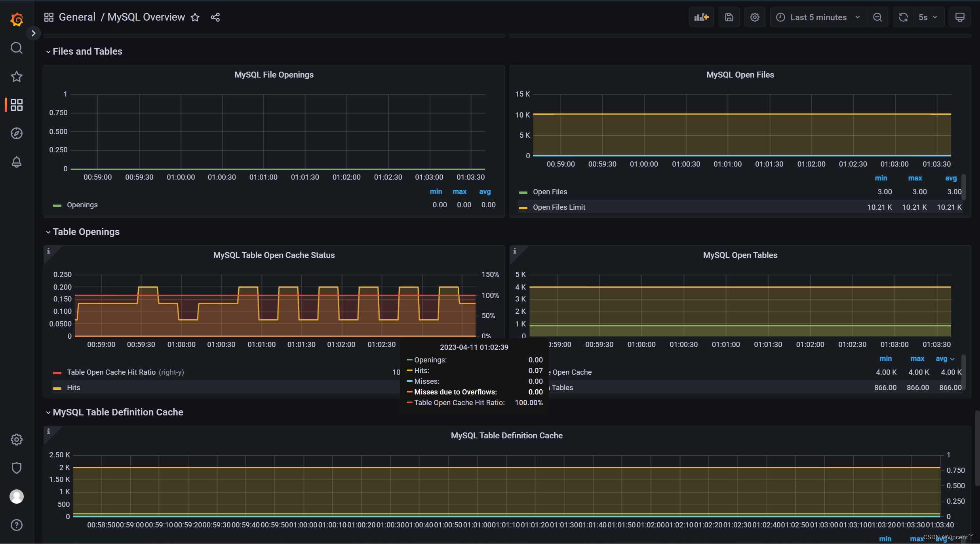Toggle the Open Cache series in Open Tables
Viewport: 980px width, 544px height.
pos(570,372)
